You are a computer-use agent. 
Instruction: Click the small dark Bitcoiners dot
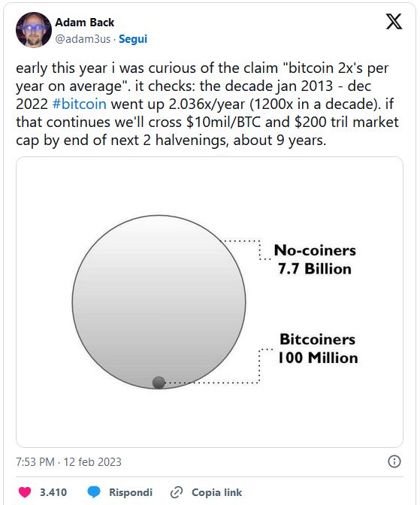pos(159,383)
